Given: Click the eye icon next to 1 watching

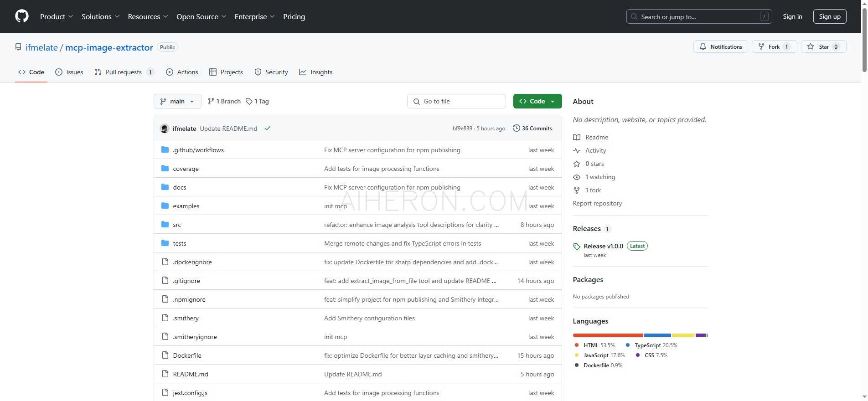Looking at the screenshot, I should 577,177.
